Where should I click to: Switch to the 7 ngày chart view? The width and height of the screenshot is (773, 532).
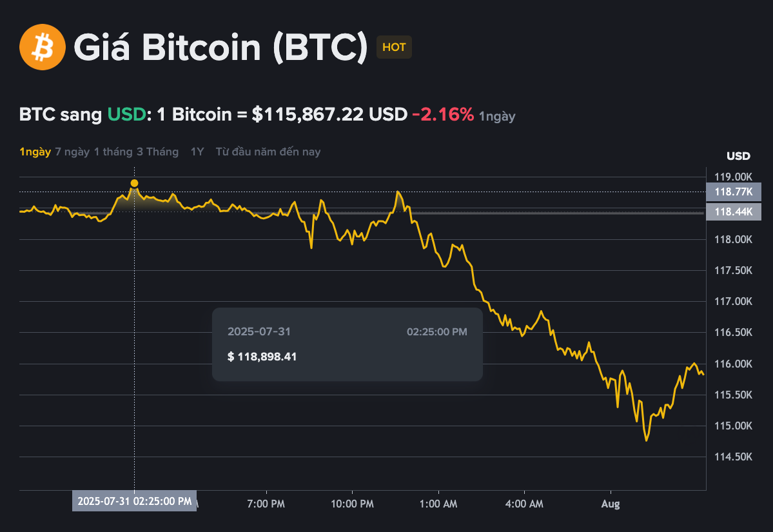(x=71, y=152)
